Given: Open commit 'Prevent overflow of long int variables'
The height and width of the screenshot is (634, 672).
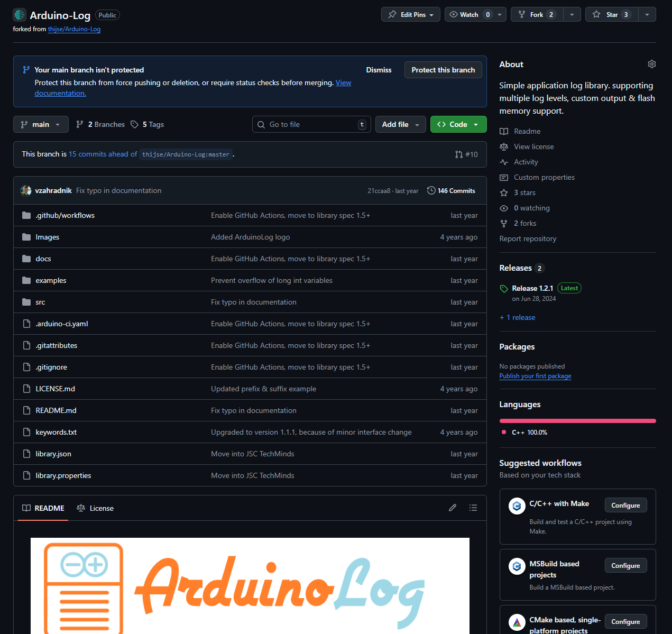Looking at the screenshot, I should (x=272, y=280).
